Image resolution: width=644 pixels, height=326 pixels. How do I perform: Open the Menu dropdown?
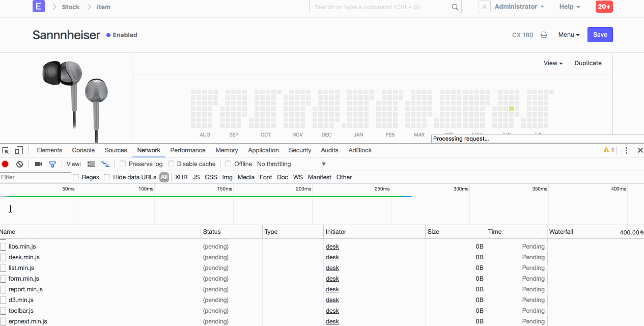(569, 35)
